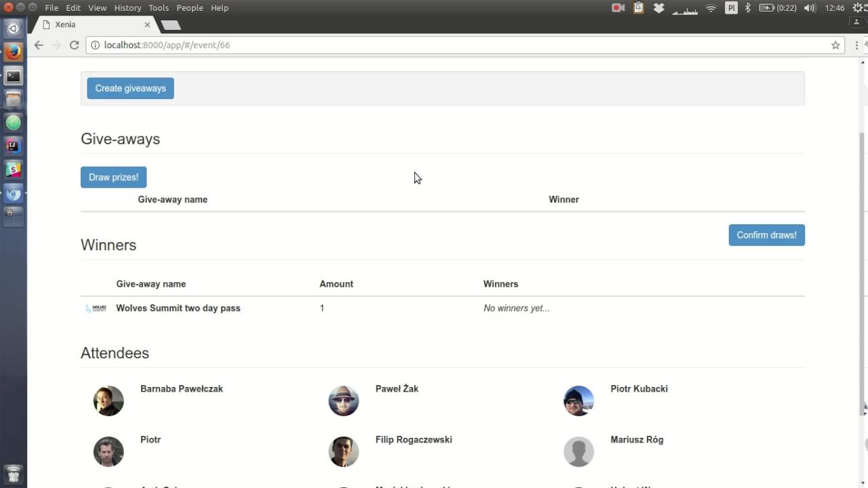Launch Firefox from the dock

pos(13,52)
